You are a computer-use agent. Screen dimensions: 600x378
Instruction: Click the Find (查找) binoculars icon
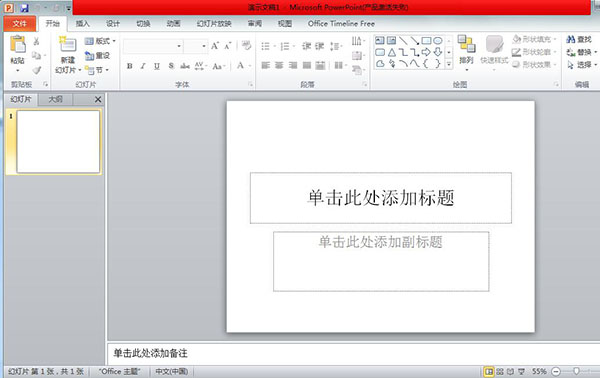(571, 39)
